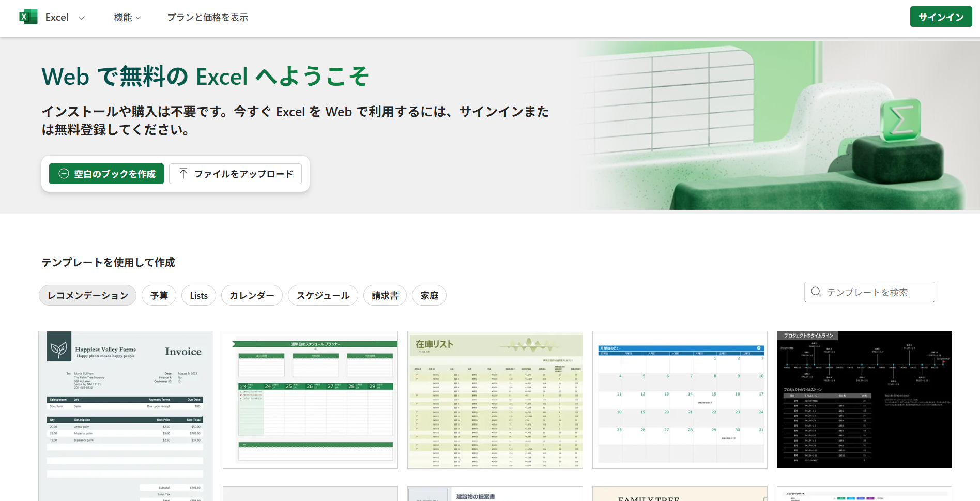The image size is (980, 501).
Task: Select the スケジュール category filter
Action: [x=323, y=296]
